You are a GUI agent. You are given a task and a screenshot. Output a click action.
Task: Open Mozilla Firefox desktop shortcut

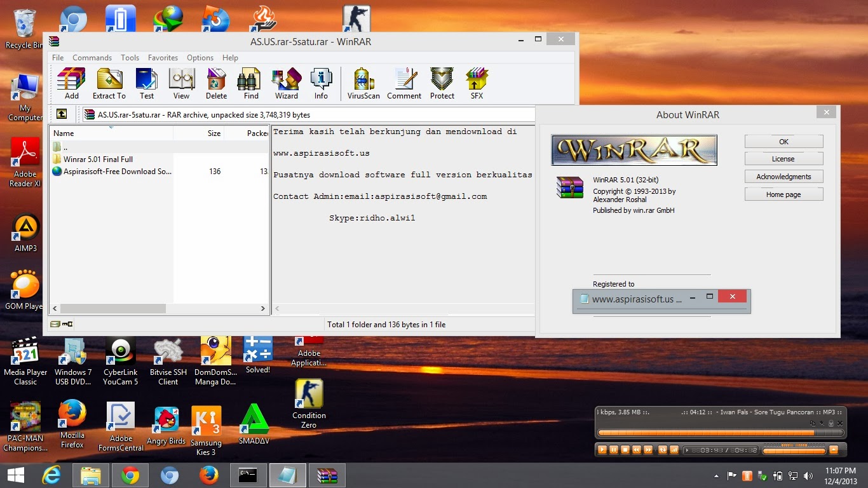[x=72, y=424]
